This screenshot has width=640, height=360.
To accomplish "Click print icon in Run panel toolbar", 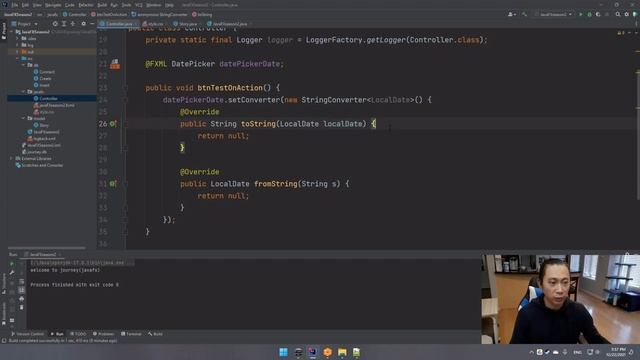I will (x=22, y=299).
